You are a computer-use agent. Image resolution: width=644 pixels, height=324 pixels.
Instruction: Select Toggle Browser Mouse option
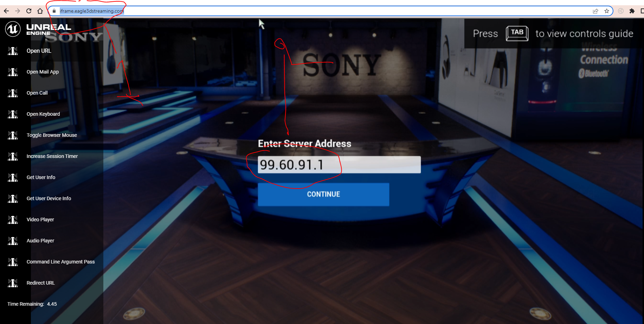[x=52, y=135]
